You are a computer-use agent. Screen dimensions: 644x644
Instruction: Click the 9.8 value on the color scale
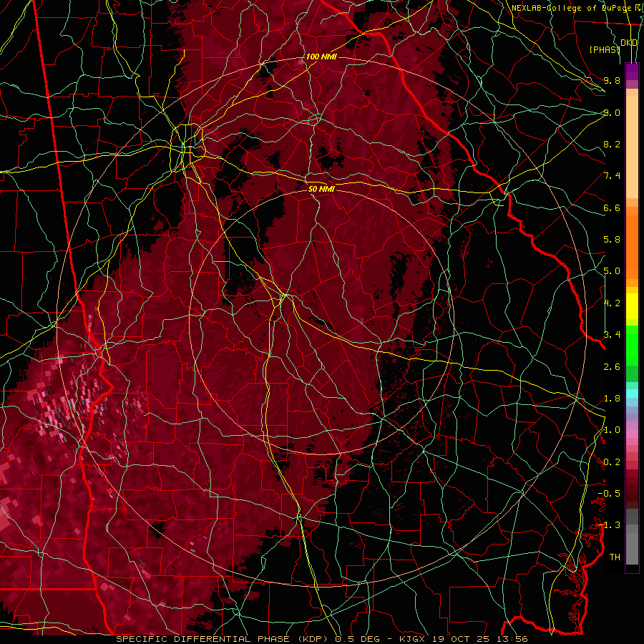click(612, 80)
